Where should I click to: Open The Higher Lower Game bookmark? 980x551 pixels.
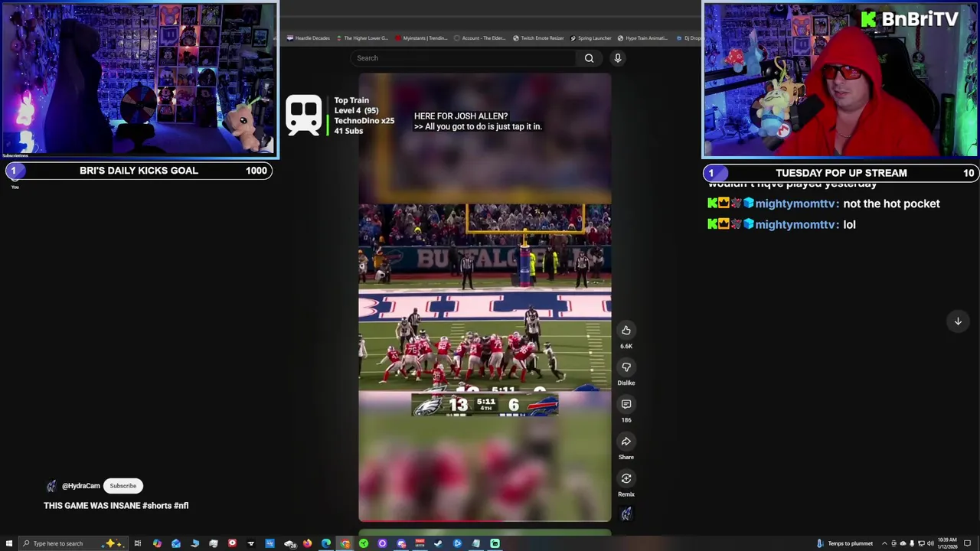point(363,38)
